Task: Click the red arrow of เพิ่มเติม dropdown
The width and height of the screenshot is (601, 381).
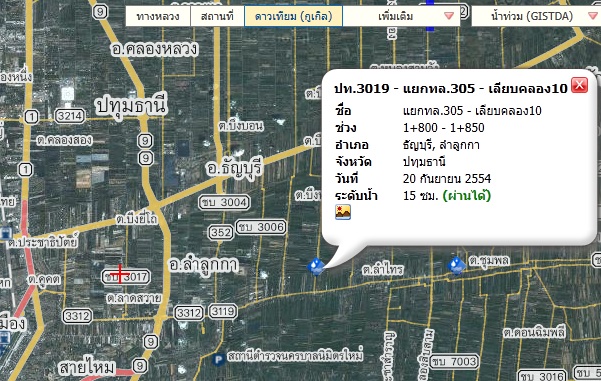Action: (449, 16)
